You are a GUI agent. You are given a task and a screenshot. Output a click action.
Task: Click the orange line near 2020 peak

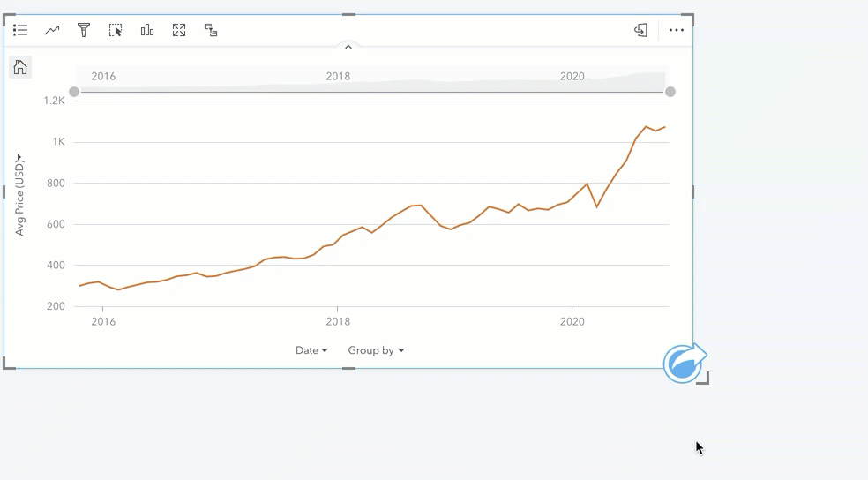(647, 127)
